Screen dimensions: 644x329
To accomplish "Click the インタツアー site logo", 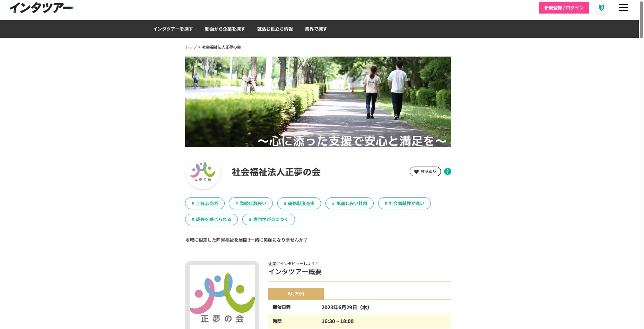I will pos(41,8).
